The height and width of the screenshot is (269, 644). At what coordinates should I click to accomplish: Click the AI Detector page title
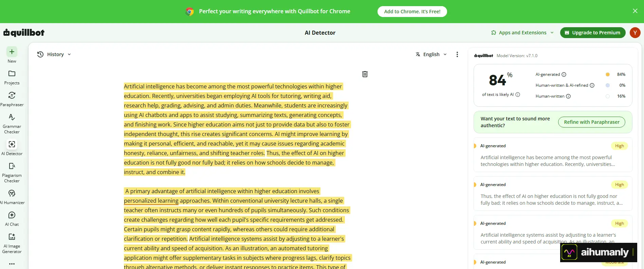point(320,33)
